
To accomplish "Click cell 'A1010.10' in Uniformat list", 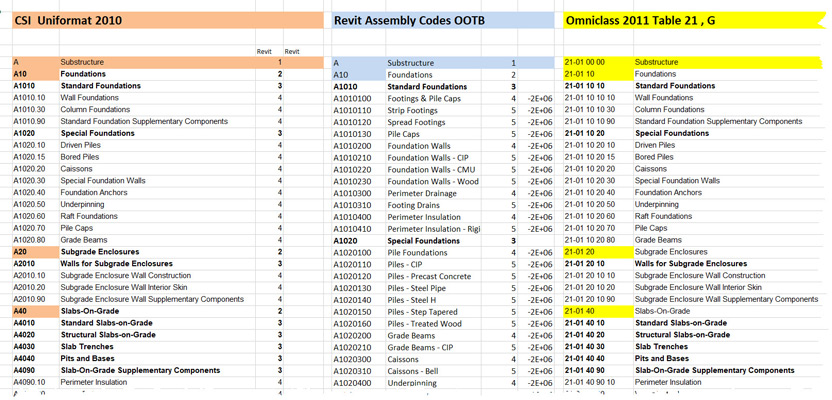I will pyautogui.click(x=36, y=98).
